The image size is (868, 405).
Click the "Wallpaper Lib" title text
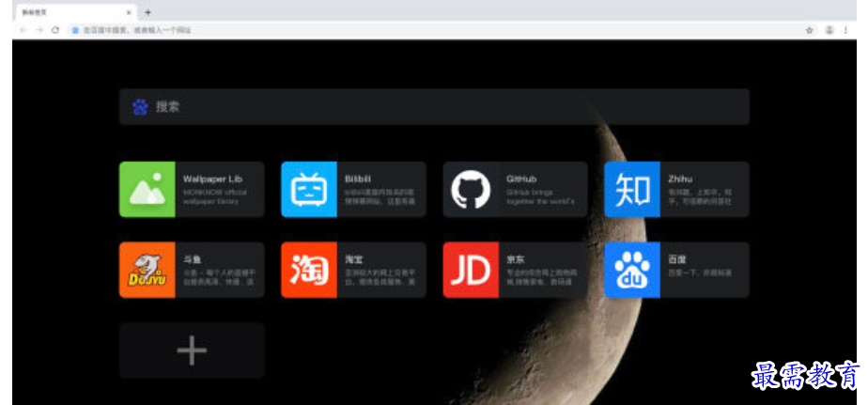coord(212,179)
